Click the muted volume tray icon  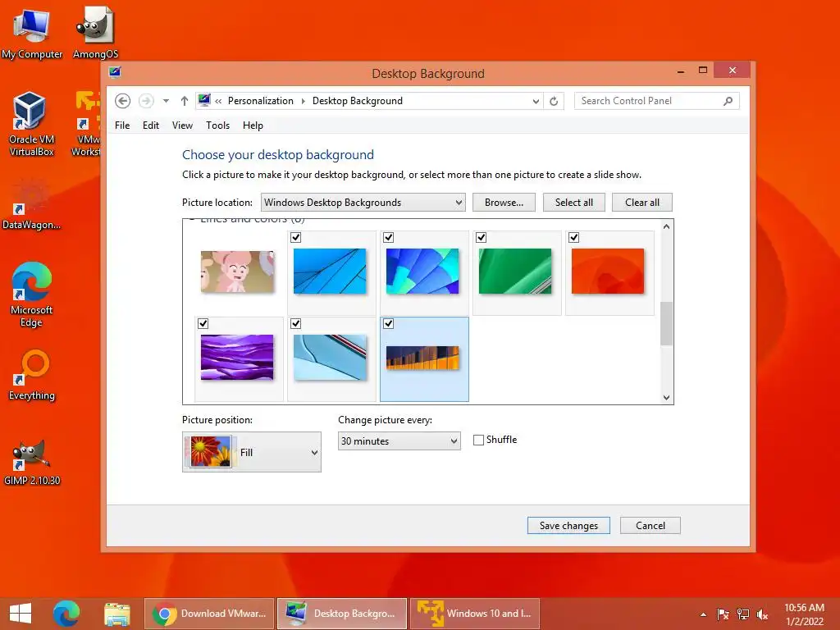click(x=762, y=614)
